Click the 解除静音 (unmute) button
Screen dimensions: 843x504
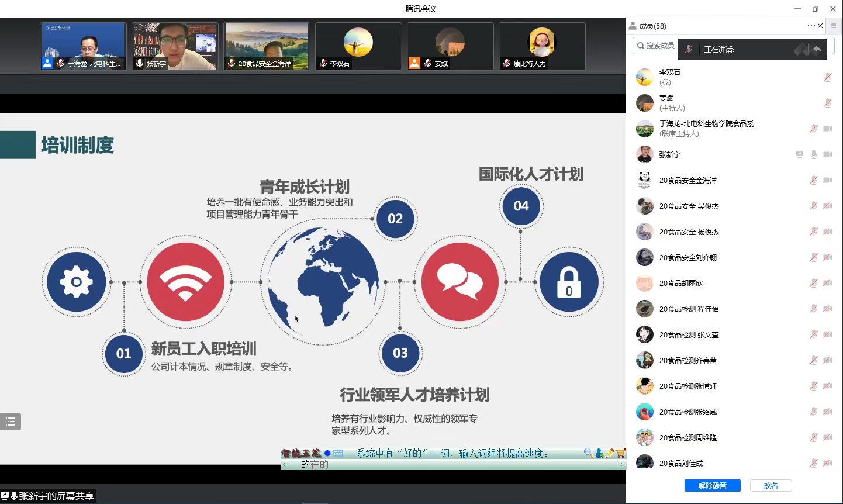[x=712, y=486]
